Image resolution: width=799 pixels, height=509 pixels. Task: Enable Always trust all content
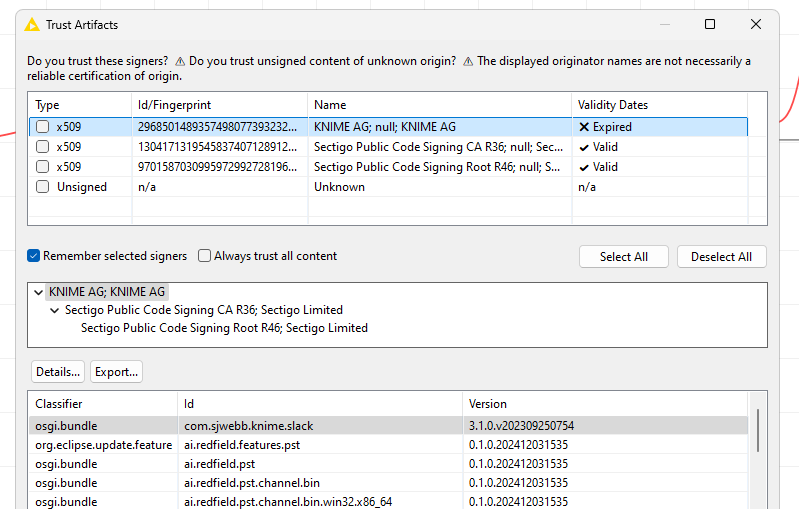pyautogui.click(x=204, y=256)
